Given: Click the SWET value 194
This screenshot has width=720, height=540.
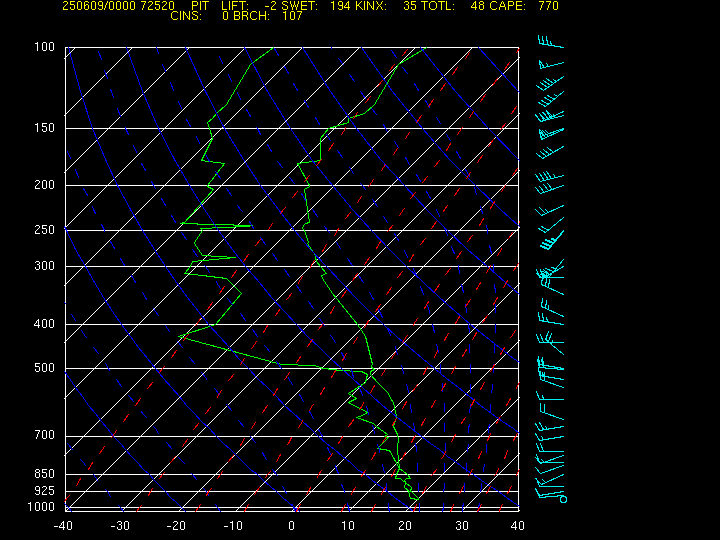Looking at the screenshot, I should point(340,6).
